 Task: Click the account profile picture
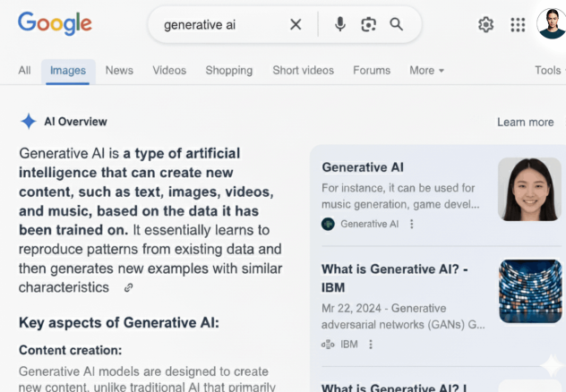point(551,24)
